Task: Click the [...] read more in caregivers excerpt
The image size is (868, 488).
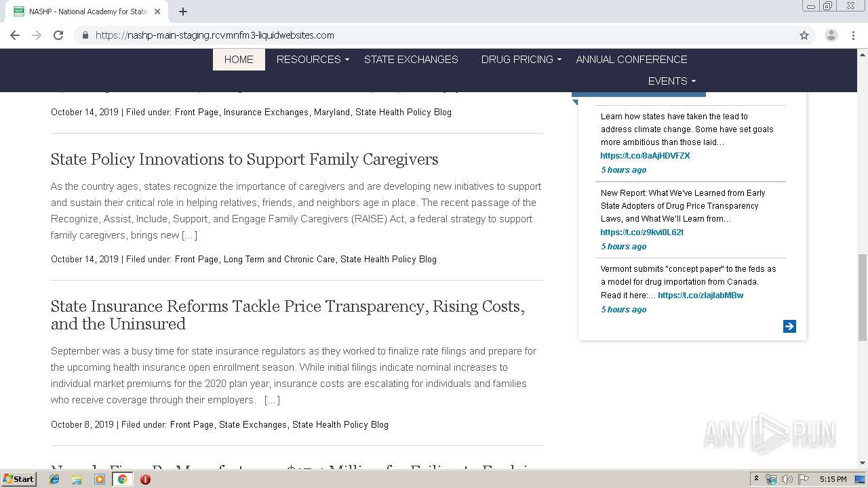Action: click(x=189, y=235)
